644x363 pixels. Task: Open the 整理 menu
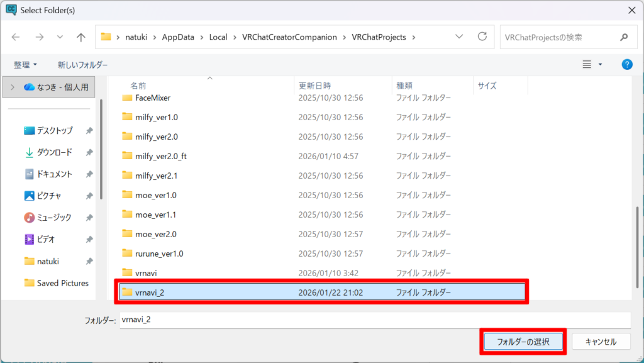pos(26,65)
